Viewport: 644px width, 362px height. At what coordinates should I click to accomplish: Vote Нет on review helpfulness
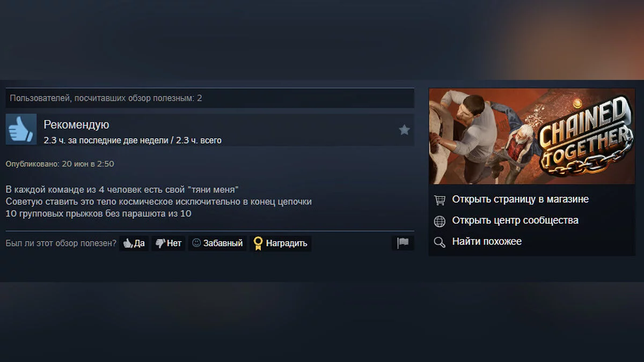click(169, 243)
